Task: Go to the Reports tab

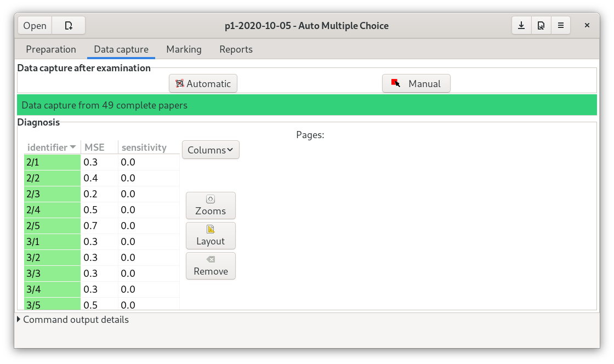Action: click(236, 49)
